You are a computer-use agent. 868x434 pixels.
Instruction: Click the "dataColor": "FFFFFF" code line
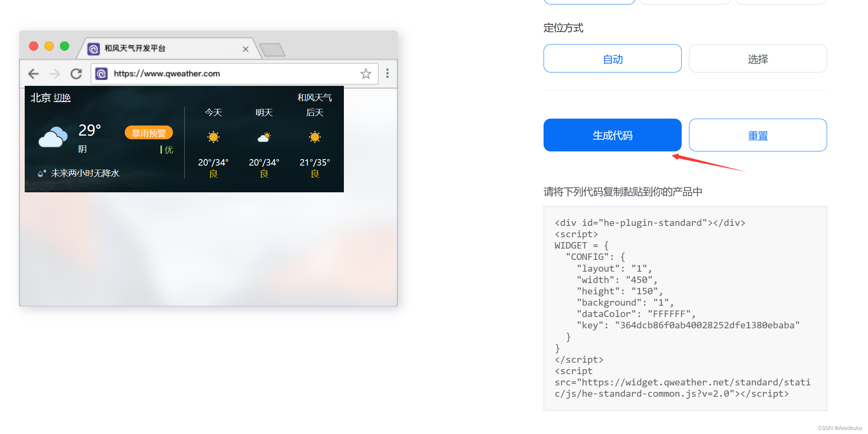(x=636, y=314)
